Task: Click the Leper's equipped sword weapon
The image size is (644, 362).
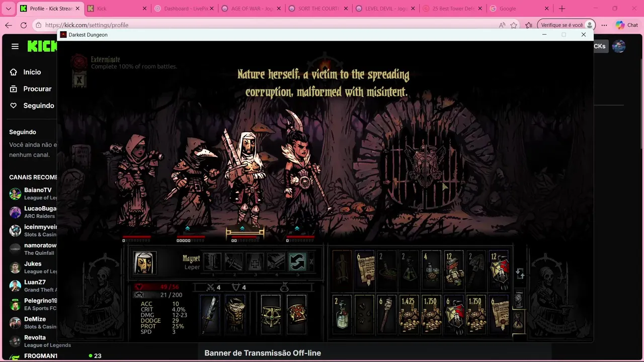Action: [210, 315]
